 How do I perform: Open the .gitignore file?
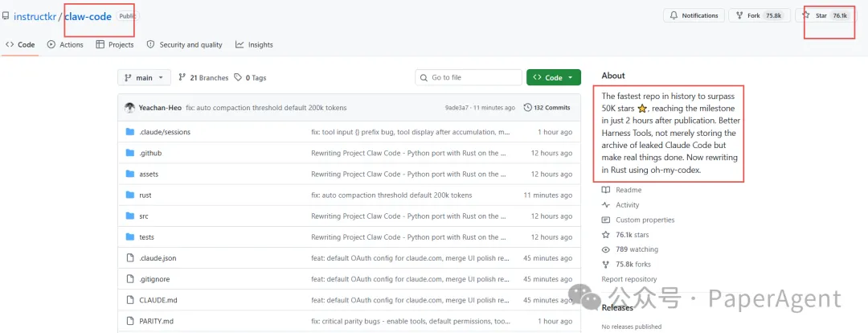click(x=154, y=280)
